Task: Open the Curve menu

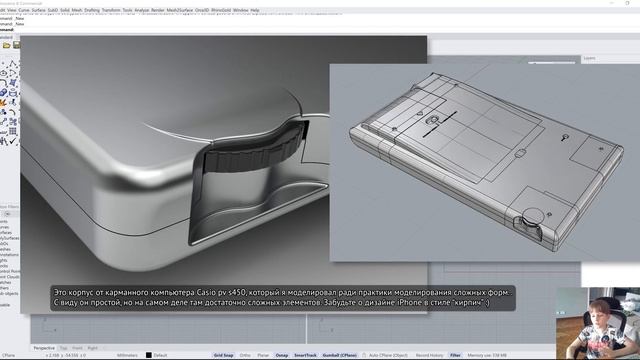Action: (x=24, y=10)
